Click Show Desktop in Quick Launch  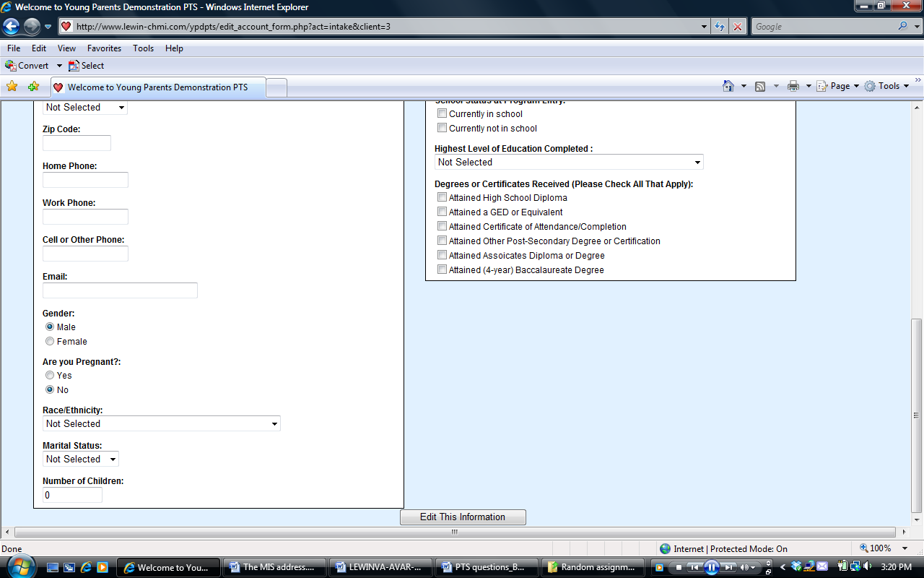(53, 567)
